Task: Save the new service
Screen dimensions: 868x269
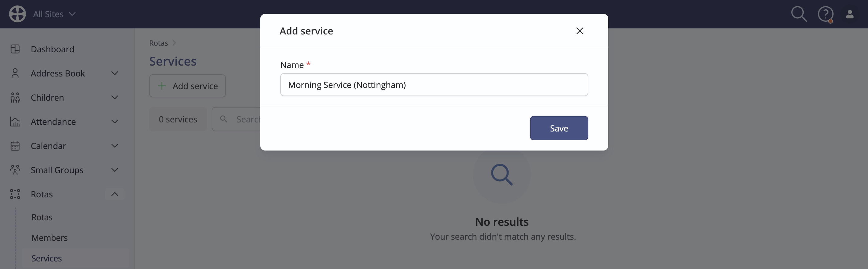Action: coord(559,128)
